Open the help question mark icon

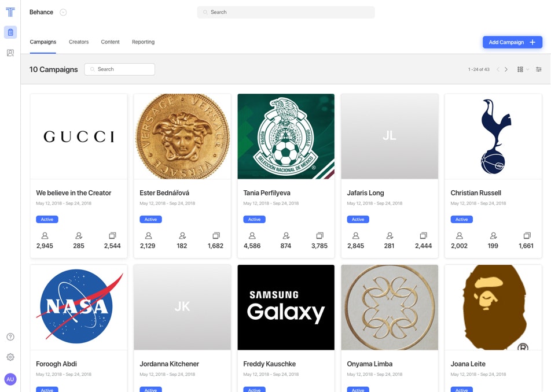[10, 337]
